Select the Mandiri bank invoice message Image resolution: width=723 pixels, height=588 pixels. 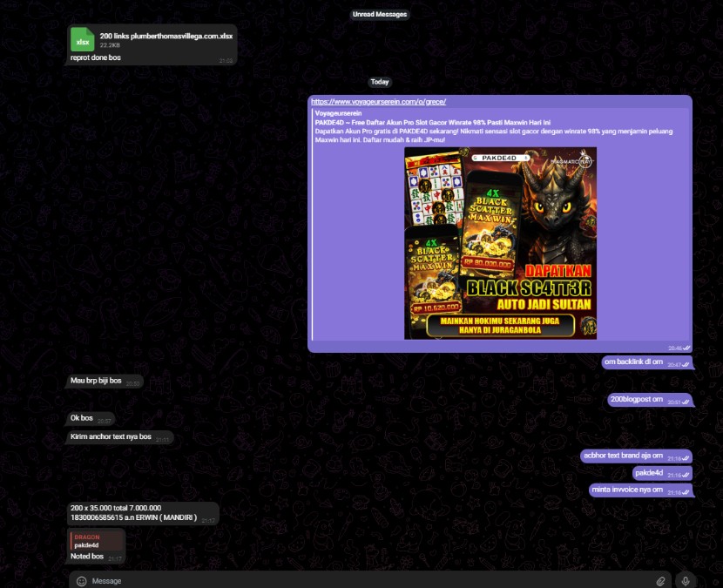(x=133, y=512)
